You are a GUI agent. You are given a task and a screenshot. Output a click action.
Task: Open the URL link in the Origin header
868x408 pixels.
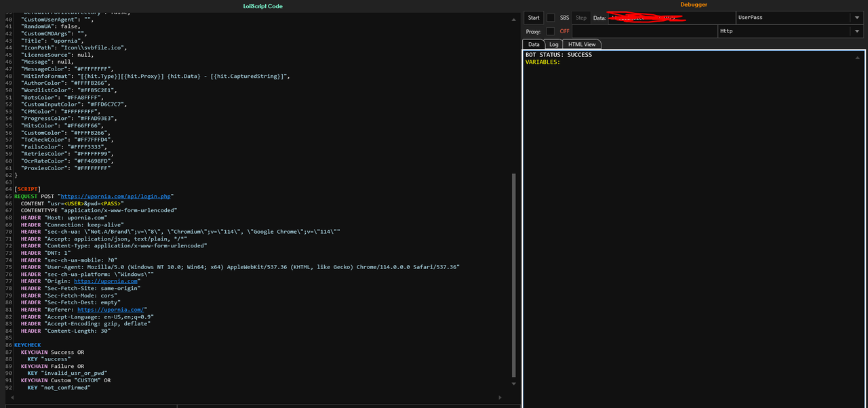point(106,281)
